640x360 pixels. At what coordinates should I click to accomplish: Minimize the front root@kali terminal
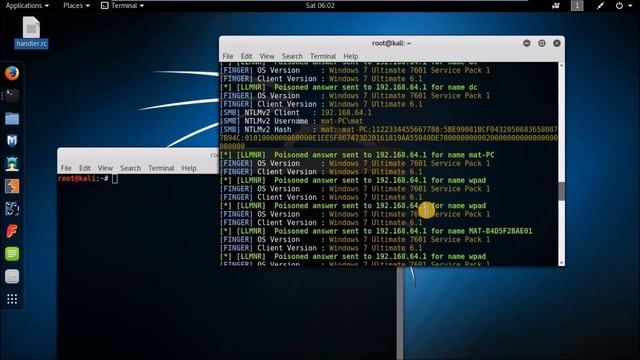coord(527,43)
